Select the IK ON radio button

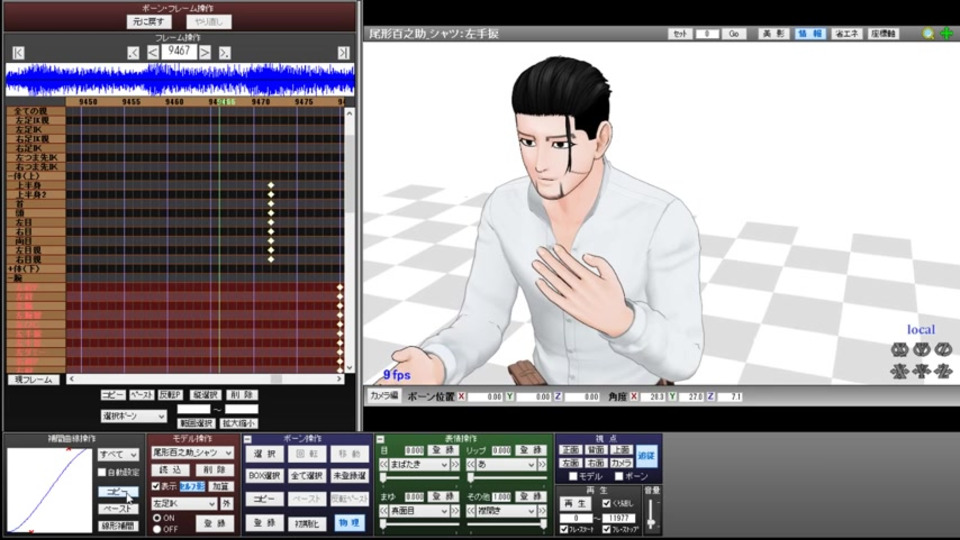point(157,518)
